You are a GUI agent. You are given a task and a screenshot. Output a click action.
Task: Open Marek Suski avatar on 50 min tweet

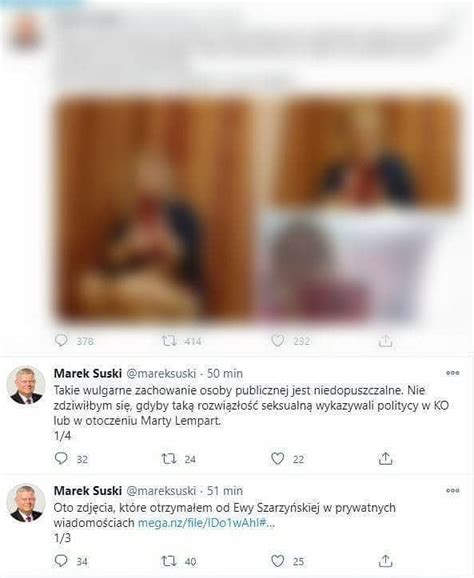click(x=26, y=386)
